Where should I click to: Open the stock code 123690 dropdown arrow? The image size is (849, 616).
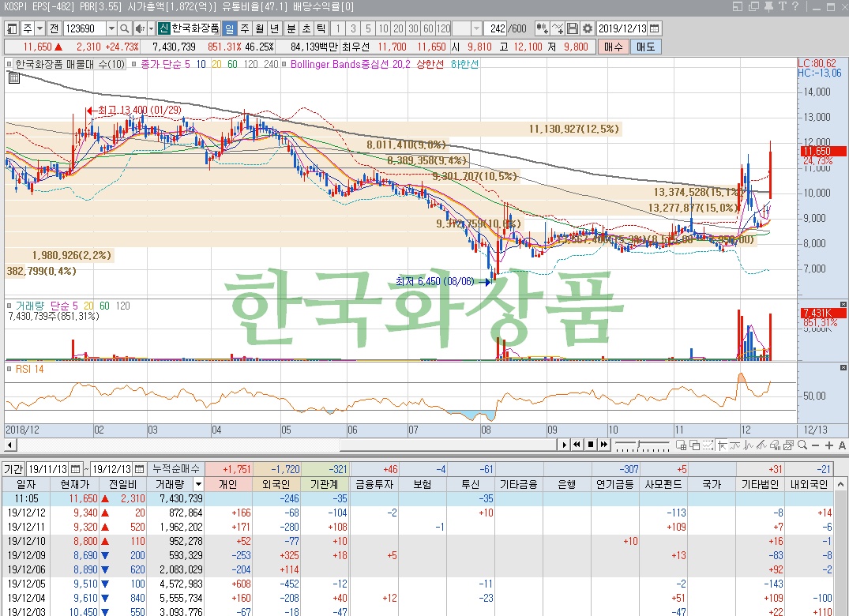(x=111, y=28)
